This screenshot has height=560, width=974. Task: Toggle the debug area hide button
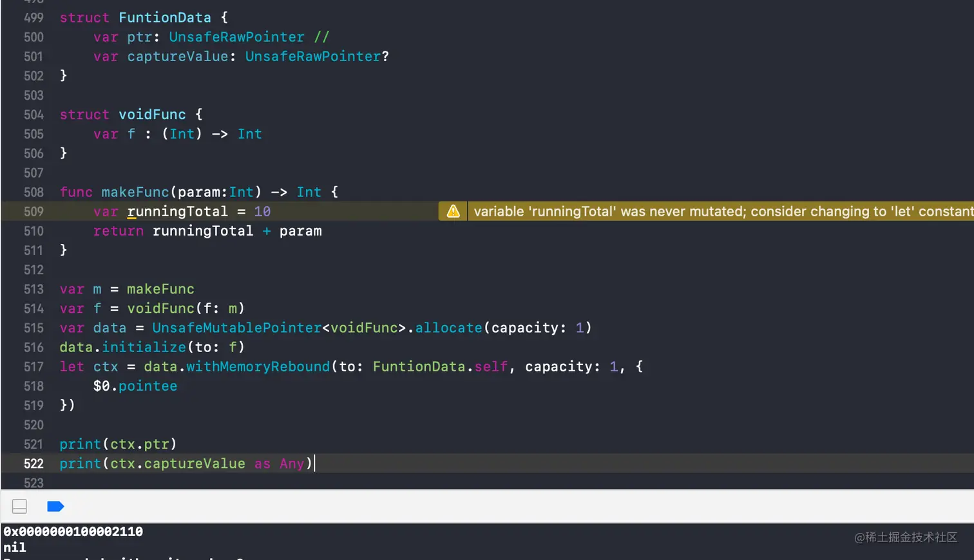[19, 507]
